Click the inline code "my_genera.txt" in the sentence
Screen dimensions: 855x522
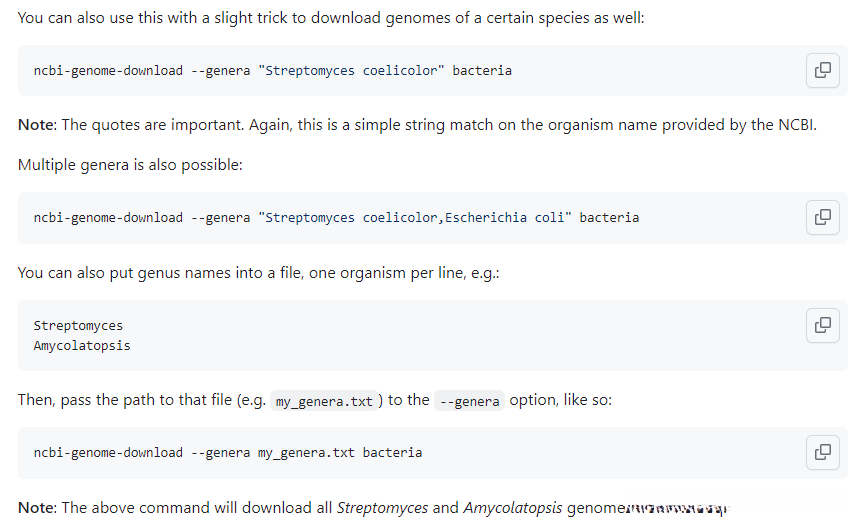pyautogui.click(x=324, y=401)
